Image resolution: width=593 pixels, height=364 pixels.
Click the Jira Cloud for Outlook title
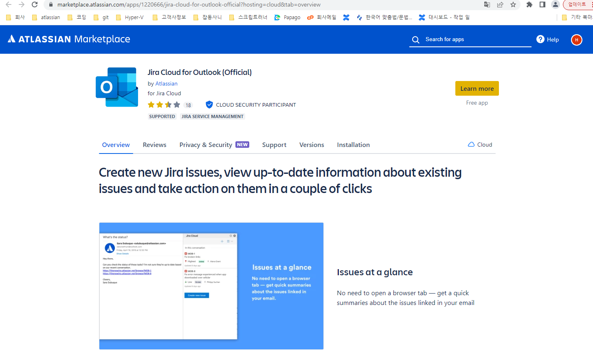click(x=200, y=72)
